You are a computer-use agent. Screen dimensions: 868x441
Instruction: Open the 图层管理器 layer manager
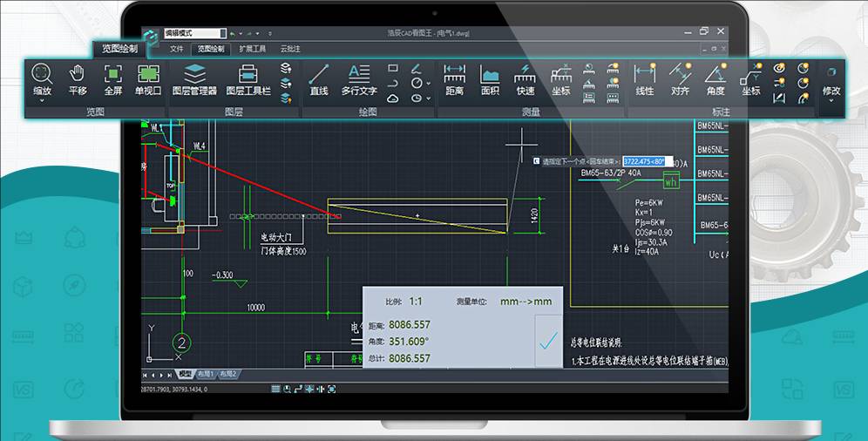coord(194,79)
